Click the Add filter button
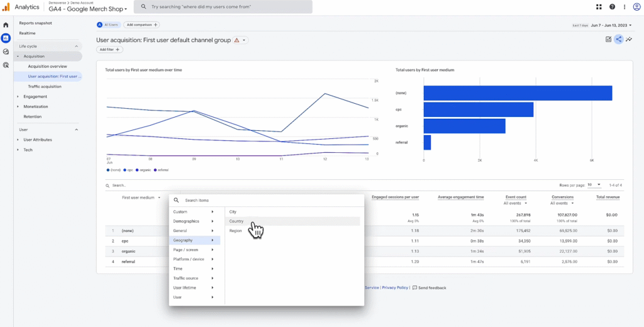644x327 pixels. pos(109,49)
